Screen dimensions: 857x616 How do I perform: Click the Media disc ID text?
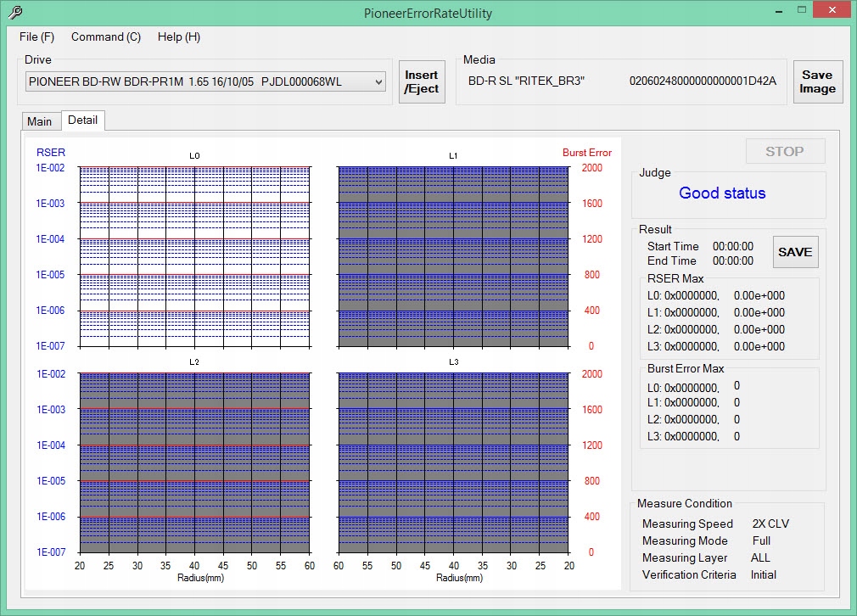click(703, 81)
